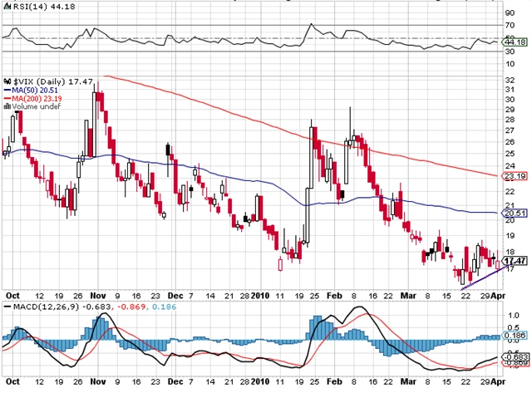The height and width of the screenshot is (393, 532).
Task: Click the RSI line icon beside RSI(14)
Action: (x=7, y=7)
